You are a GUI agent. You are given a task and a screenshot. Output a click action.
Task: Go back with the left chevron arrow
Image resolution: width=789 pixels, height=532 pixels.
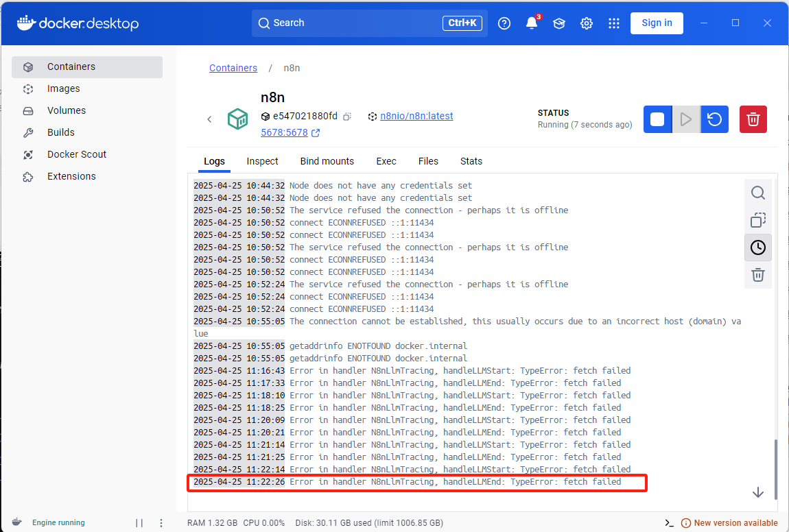point(209,119)
